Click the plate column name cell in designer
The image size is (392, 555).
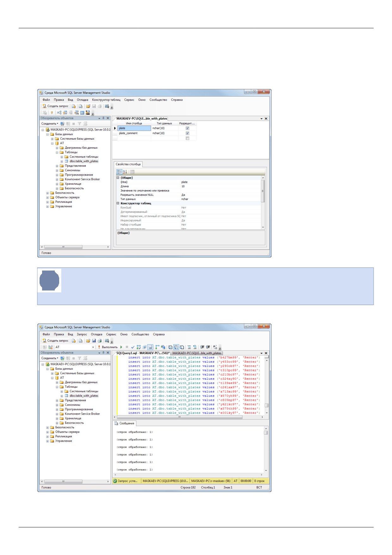point(134,128)
